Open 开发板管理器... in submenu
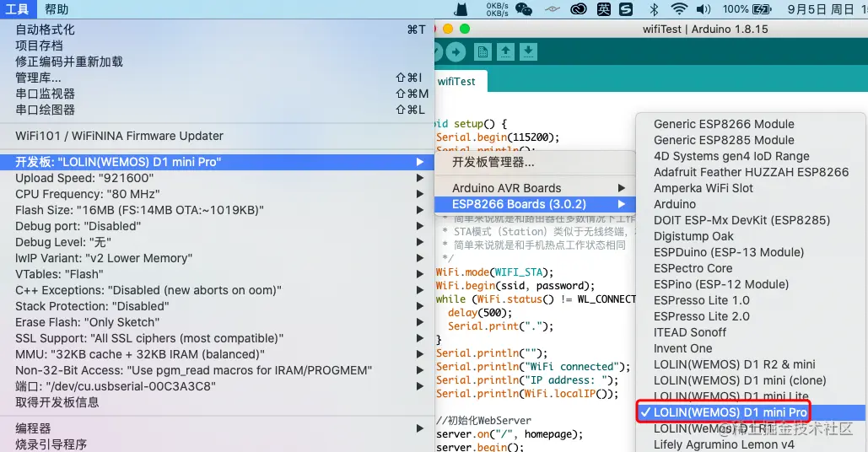 (535, 162)
